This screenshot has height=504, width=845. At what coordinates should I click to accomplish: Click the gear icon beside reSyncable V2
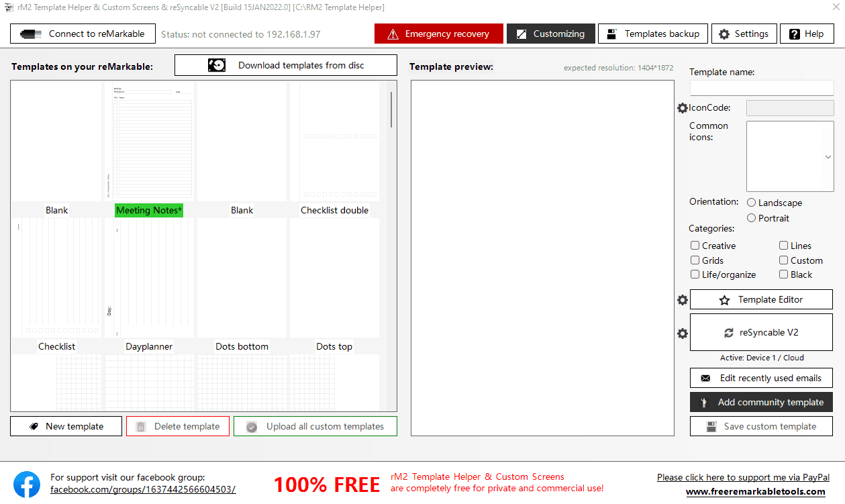click(683, 334)
